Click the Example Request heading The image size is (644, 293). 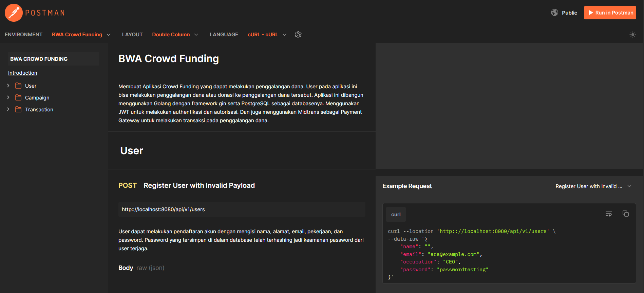[x=407, y=186]
